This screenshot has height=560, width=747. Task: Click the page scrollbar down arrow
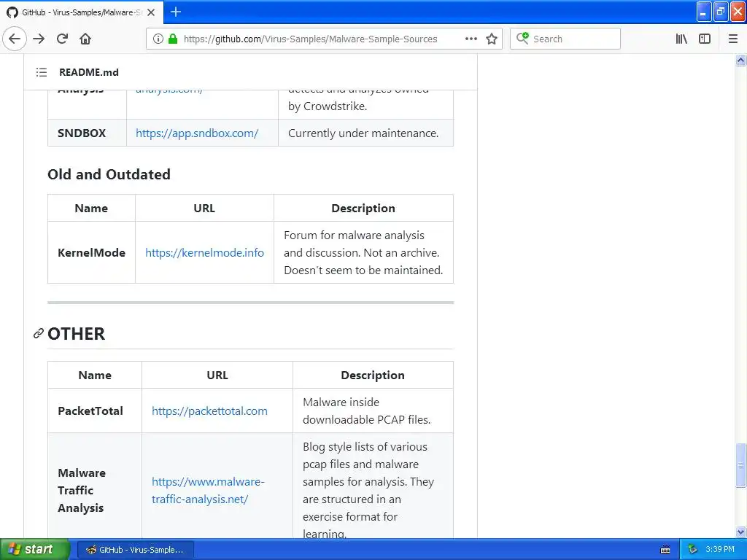click(740, 532)
